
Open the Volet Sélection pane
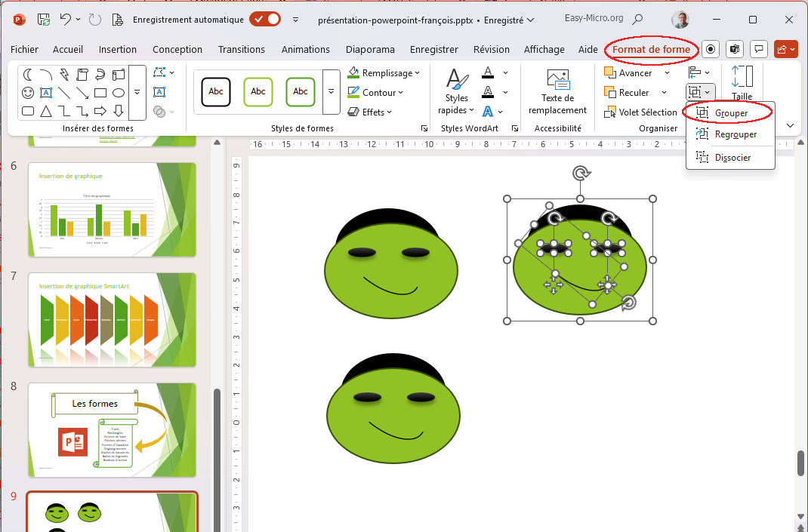pos(640,112)
